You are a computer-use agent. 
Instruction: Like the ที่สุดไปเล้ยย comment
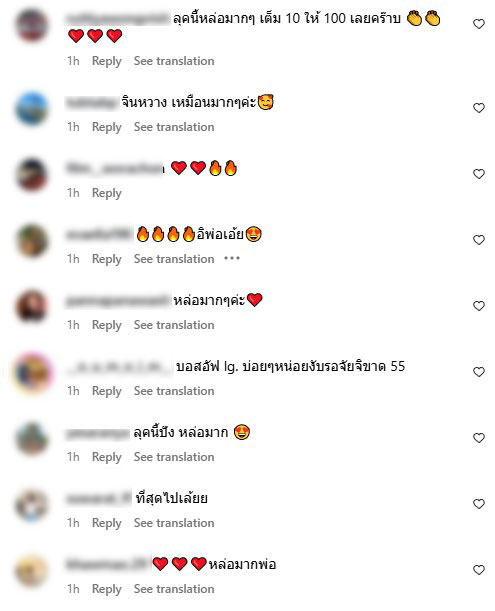pyautogui.click(x=479, y=504)
